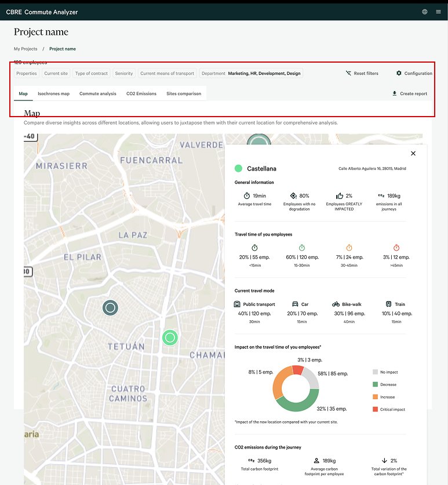Image resolution: width=448 pixels, height=485 pixels.
Task: Click the '32% | 35 emp.' chart label
Action: click(x=332, y=409)
